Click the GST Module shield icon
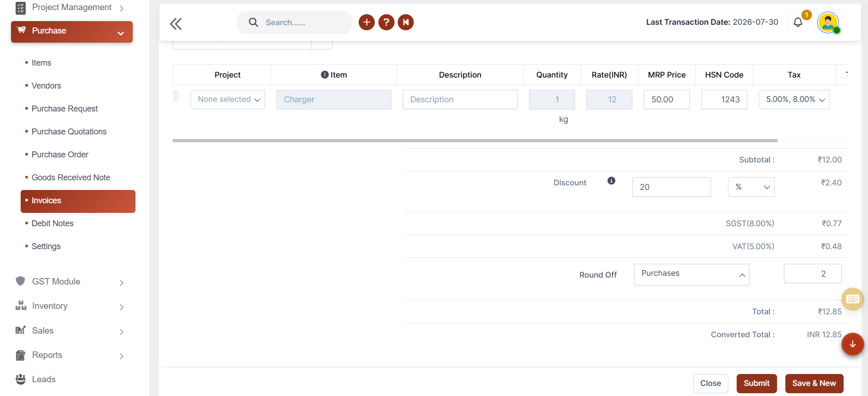This screenshot has width=868, height=396. coord(20,281)
